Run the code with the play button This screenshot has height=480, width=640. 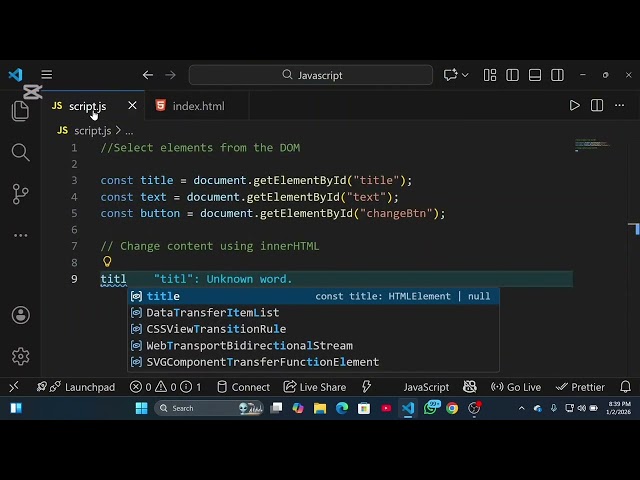pos(574,105)
